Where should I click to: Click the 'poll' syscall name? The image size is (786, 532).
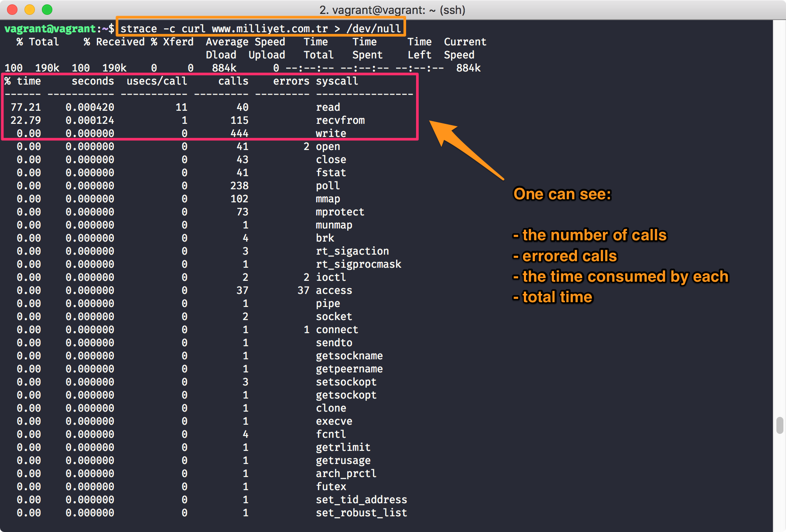tap(328, 186)
